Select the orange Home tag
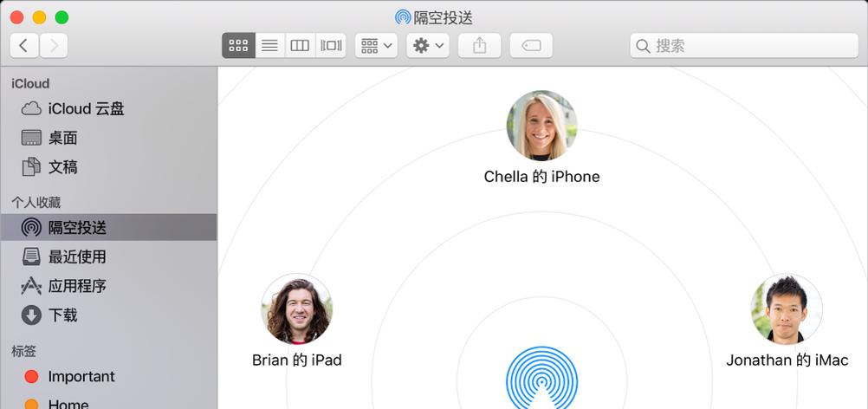The image size is (868, 409). pyautogui.click(x=108, y=404)
